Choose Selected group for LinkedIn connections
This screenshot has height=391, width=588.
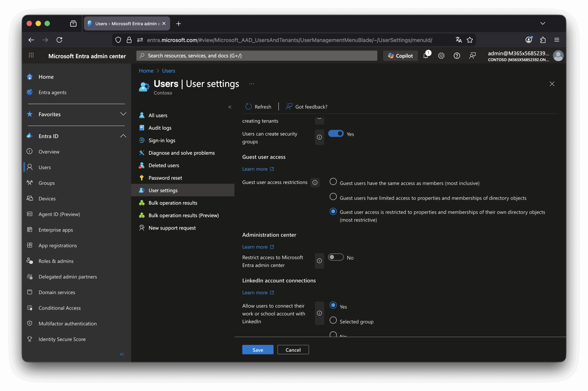click(x=333, y=320)
